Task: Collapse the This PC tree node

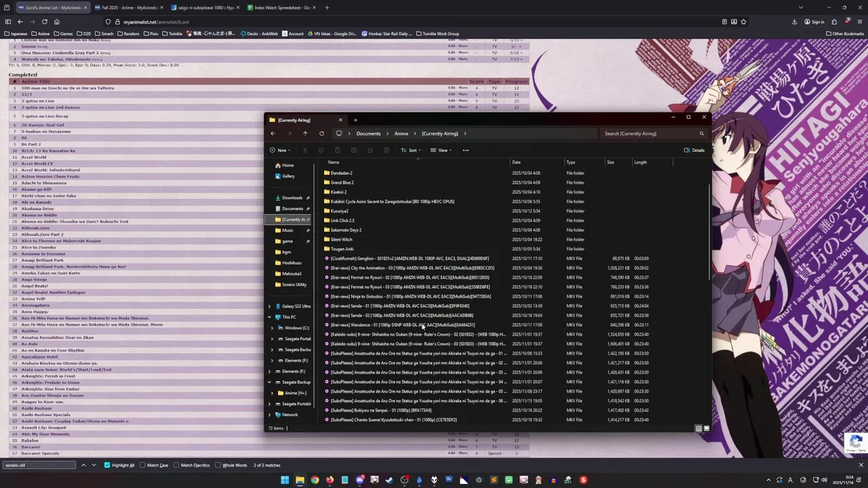Action: pyautogui.click(x=269, y=317)
